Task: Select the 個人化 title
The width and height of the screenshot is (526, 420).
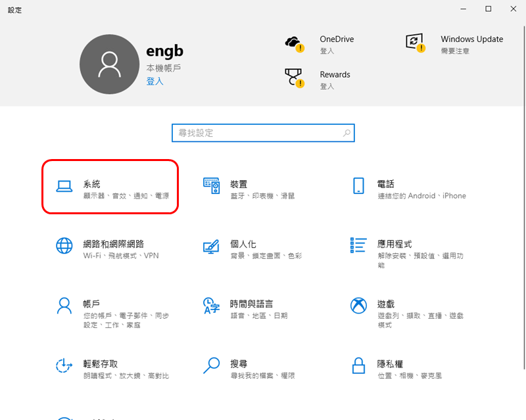Action: [243, 244]
